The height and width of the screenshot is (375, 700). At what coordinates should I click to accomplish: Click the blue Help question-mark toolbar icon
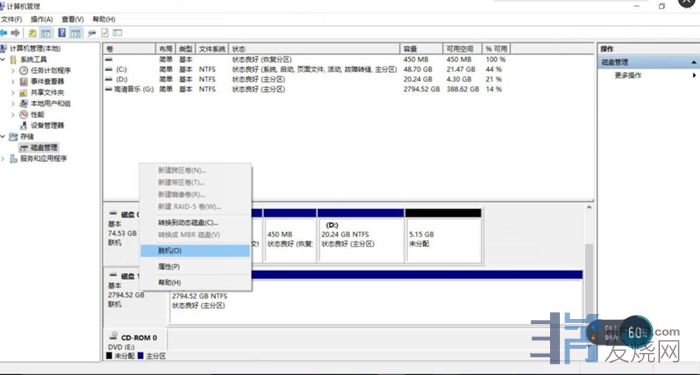point(62,33)
